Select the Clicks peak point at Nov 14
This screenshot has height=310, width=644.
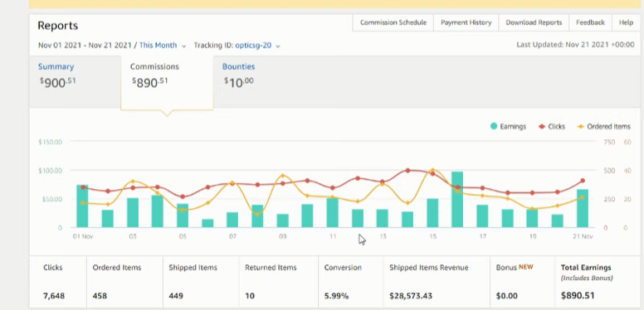tap(407, 170)
